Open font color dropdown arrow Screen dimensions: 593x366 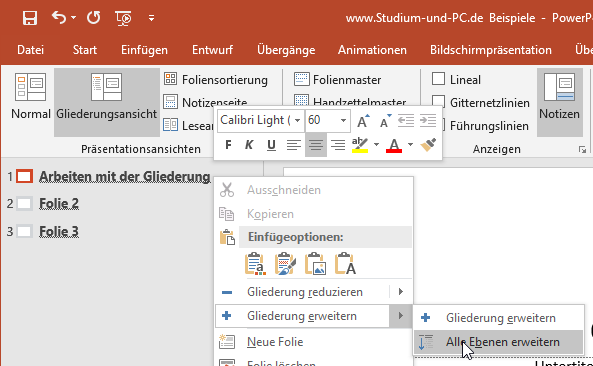click(x=410, y=144)
